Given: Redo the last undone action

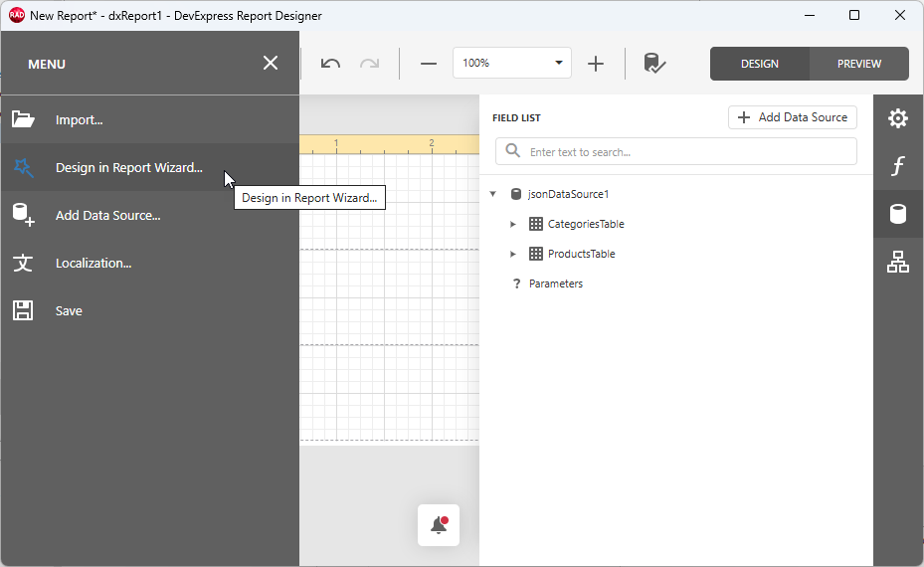Looking at the screenshot, I should pyautogui.click(x=369, y=63).
